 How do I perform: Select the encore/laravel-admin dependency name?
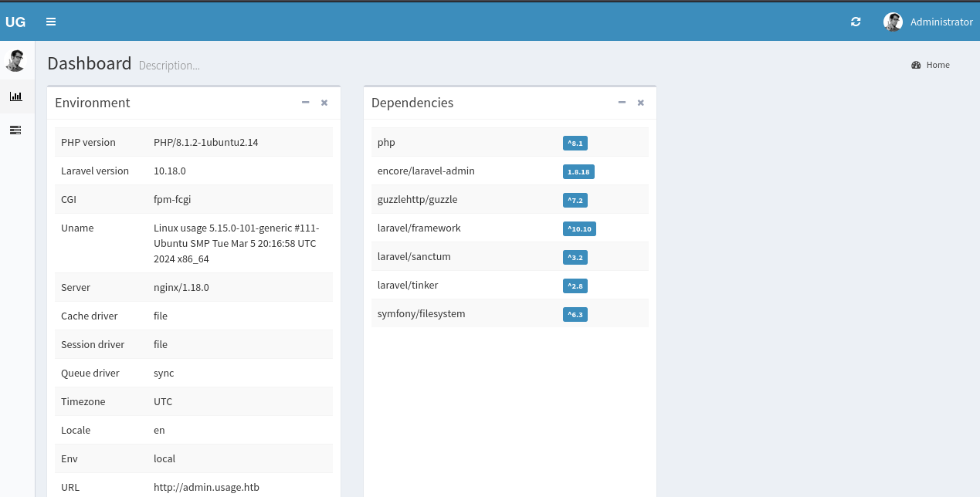coord(426,171)
